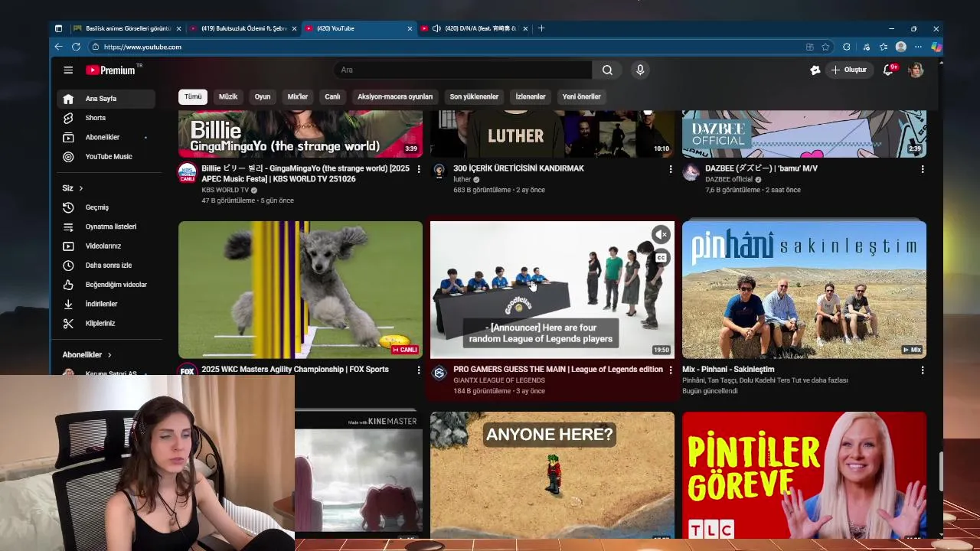Open İndirilenler in the sidebar
The image size is (980, 551).
point(106,304)
